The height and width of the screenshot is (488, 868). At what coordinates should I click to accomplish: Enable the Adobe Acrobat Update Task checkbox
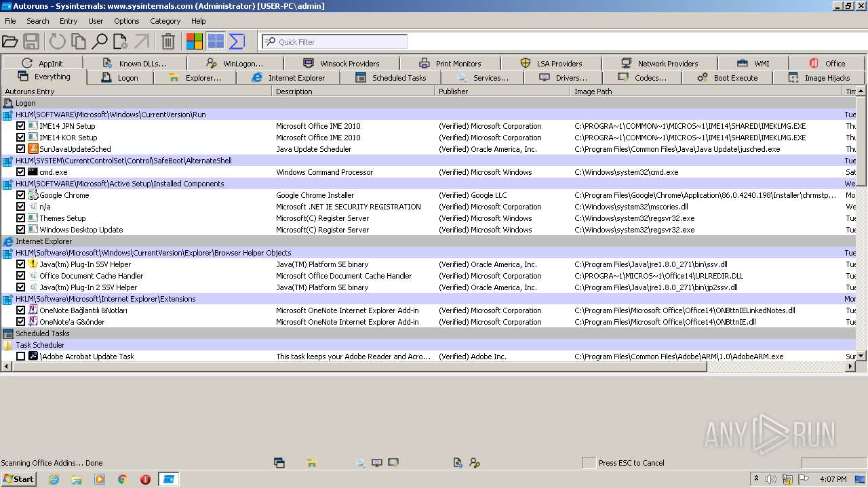(20, 357)
